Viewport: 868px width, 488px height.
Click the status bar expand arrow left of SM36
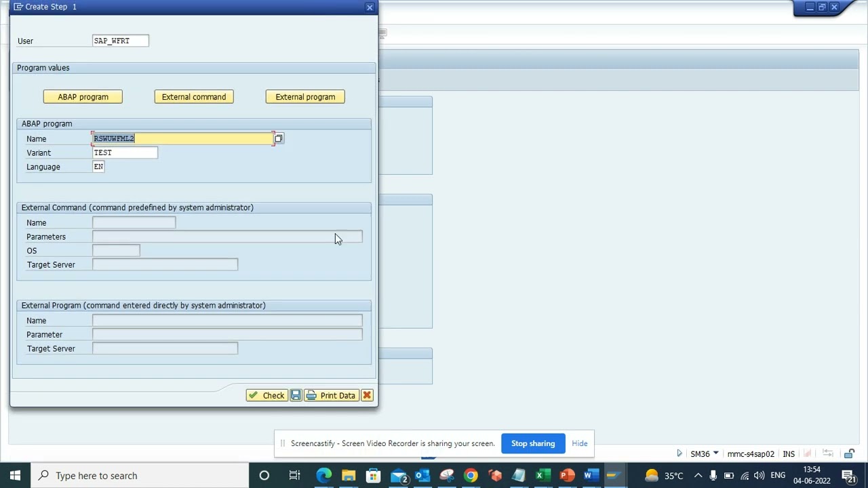(x=679, y=453)
